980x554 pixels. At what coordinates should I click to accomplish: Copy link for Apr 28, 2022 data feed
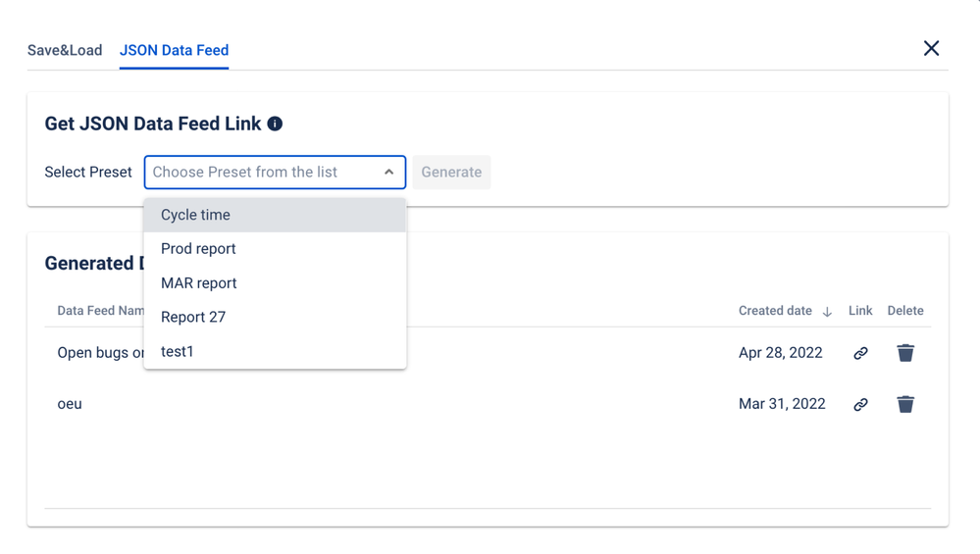tap(860, 353)
